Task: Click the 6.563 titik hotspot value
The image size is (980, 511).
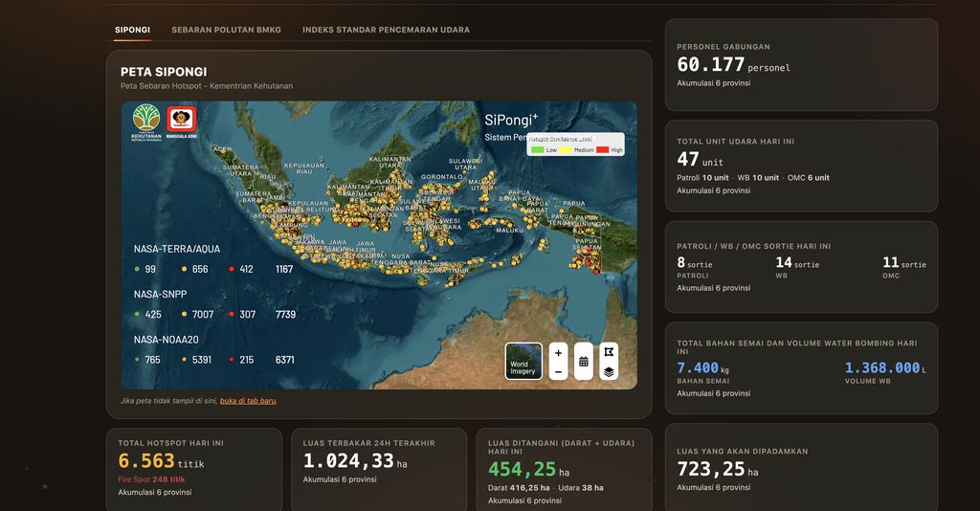Action: tap(161, 461)
